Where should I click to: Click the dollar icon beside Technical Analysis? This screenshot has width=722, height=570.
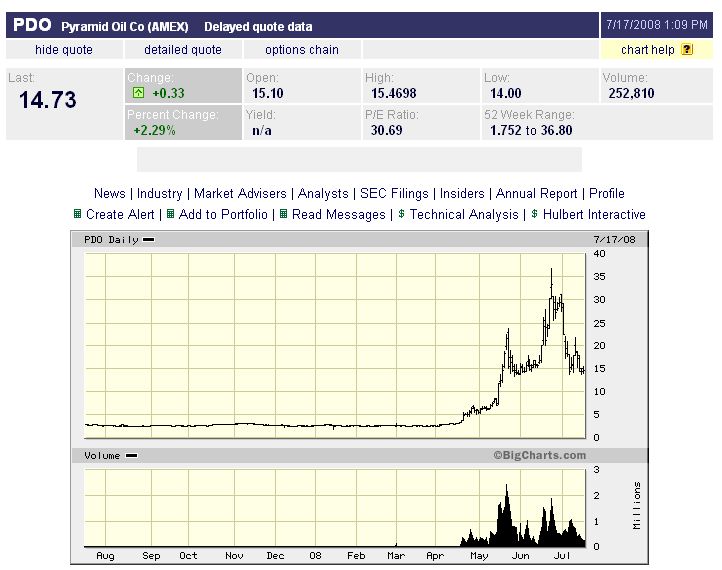[402, 214]
